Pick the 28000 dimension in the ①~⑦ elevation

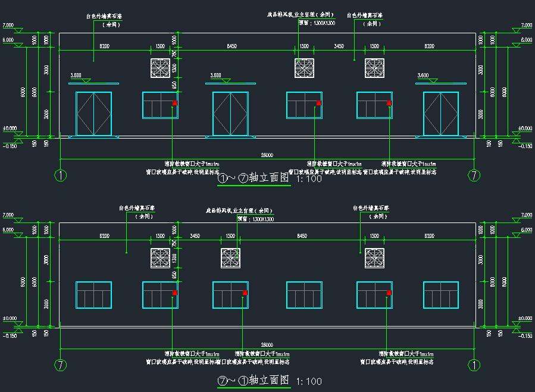267,155
